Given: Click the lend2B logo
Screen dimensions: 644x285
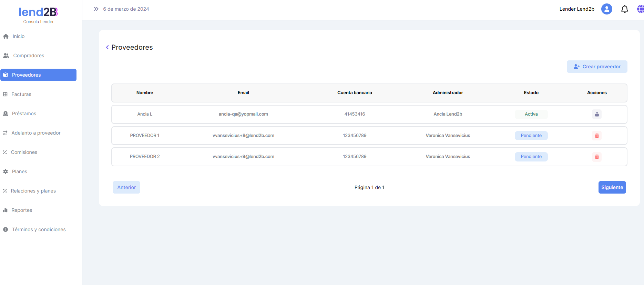Looking at the screenshot, I should (x=38, y=12).
